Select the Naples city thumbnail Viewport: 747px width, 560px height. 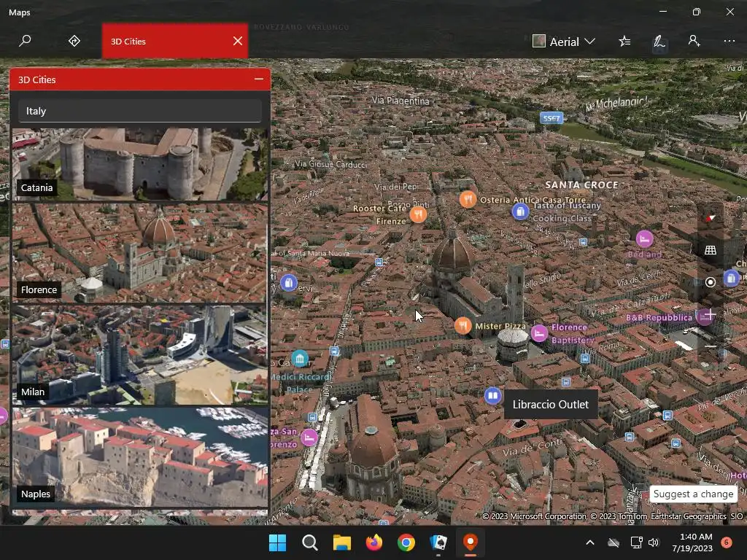click(x=140, y=457)
